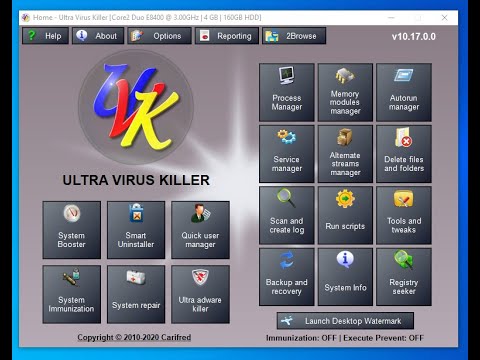The width and height of the screenshot is (480, 360).
Task: Open the Process Manager module
Action: (x=287, y=92)
